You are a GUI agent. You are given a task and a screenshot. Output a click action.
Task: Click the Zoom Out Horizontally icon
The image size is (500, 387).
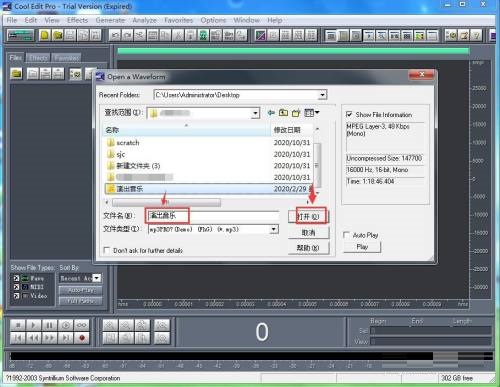pos(126,325)
